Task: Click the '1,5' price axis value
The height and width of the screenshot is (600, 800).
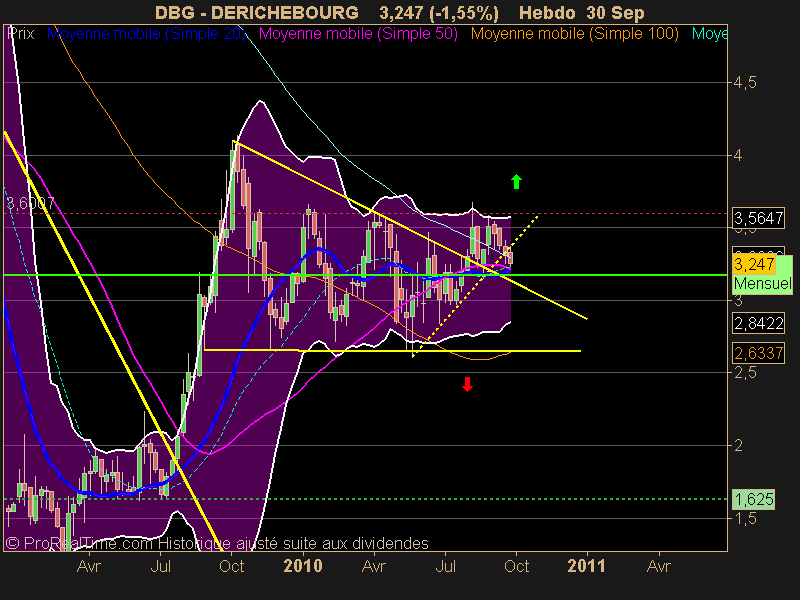Action: tap(745, 518)
